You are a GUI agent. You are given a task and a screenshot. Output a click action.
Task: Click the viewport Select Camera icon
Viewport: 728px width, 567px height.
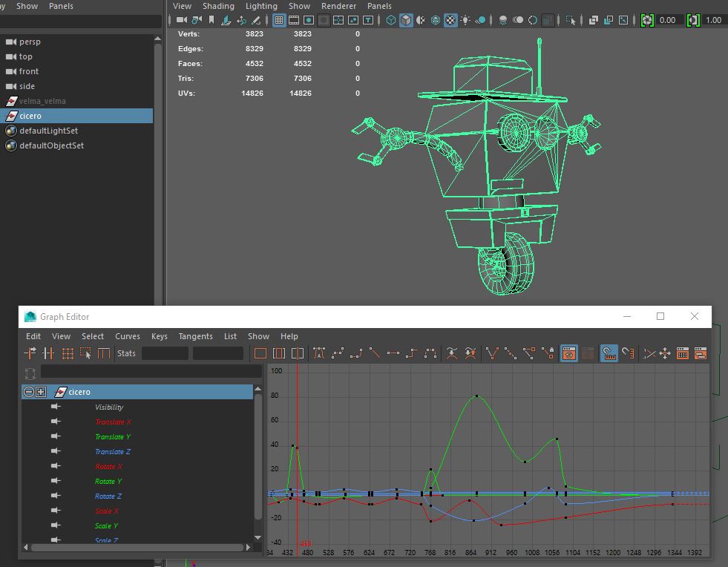(181, 20)
